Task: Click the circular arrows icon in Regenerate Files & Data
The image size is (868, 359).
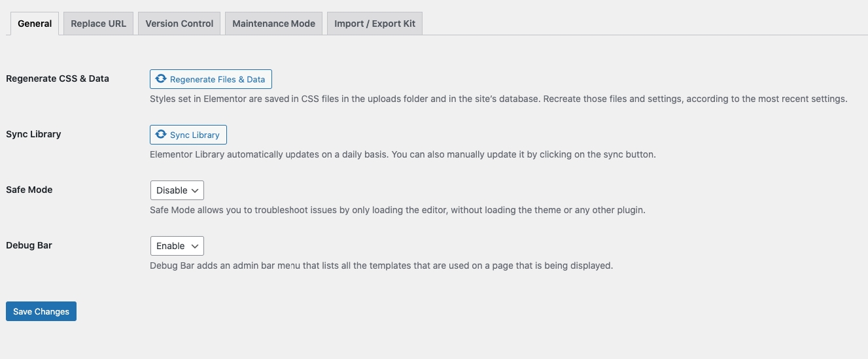Action: tap(161, 79)
